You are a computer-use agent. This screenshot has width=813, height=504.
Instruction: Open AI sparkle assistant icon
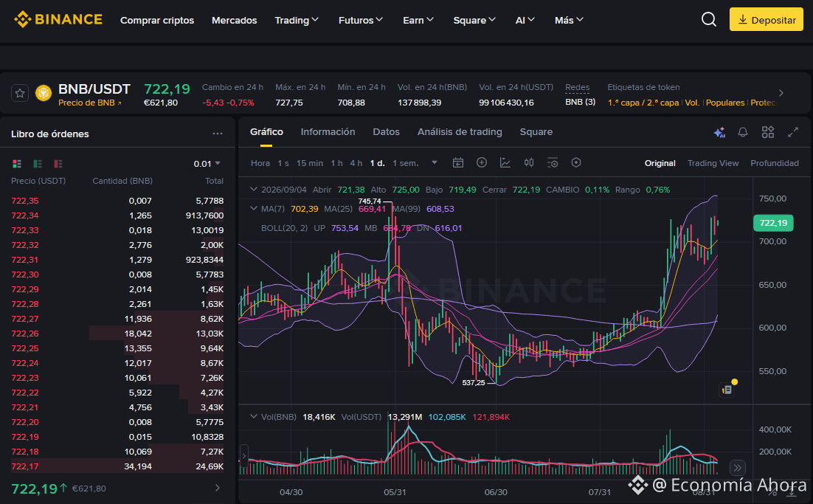pyautogui.click(x=719, y=132)
